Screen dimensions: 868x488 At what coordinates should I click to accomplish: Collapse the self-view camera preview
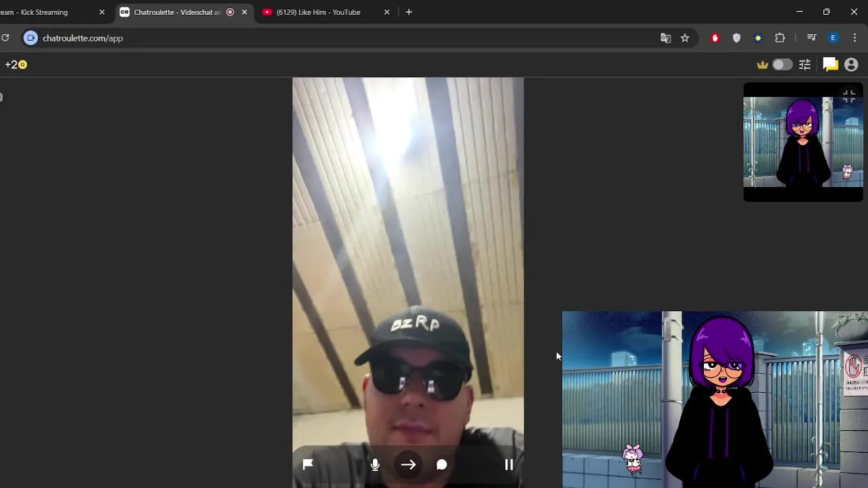tap(848, 97)
